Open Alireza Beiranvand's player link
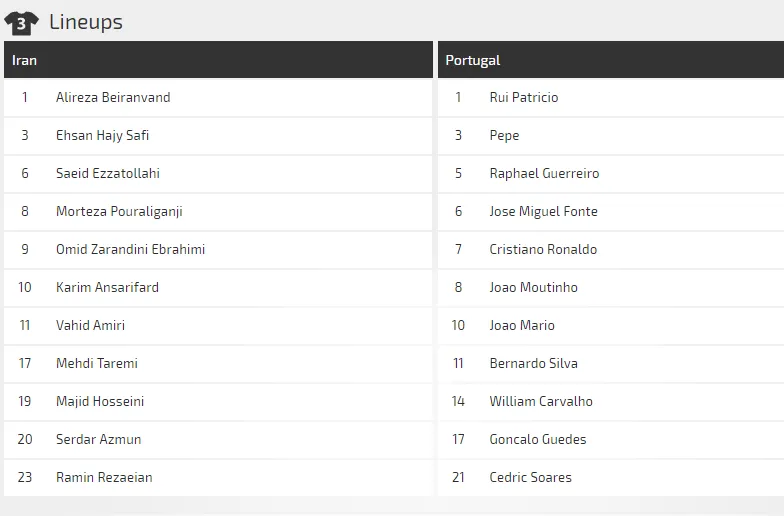Viewport: 784px width, 516px height. click(113, 97)
